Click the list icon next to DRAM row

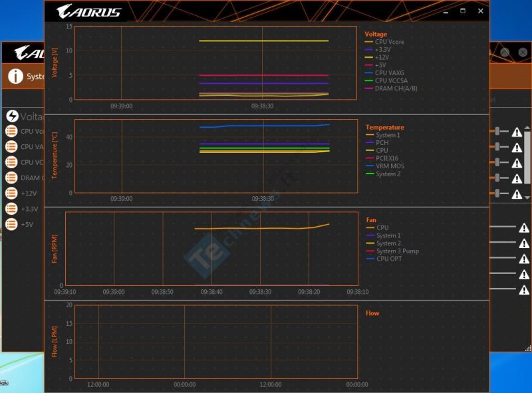[11, 178]
